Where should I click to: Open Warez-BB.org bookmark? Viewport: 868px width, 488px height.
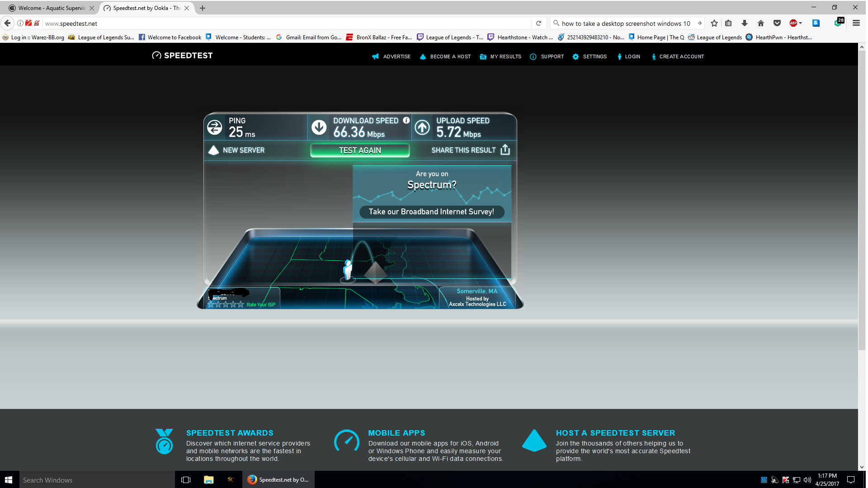pos(33,38)
